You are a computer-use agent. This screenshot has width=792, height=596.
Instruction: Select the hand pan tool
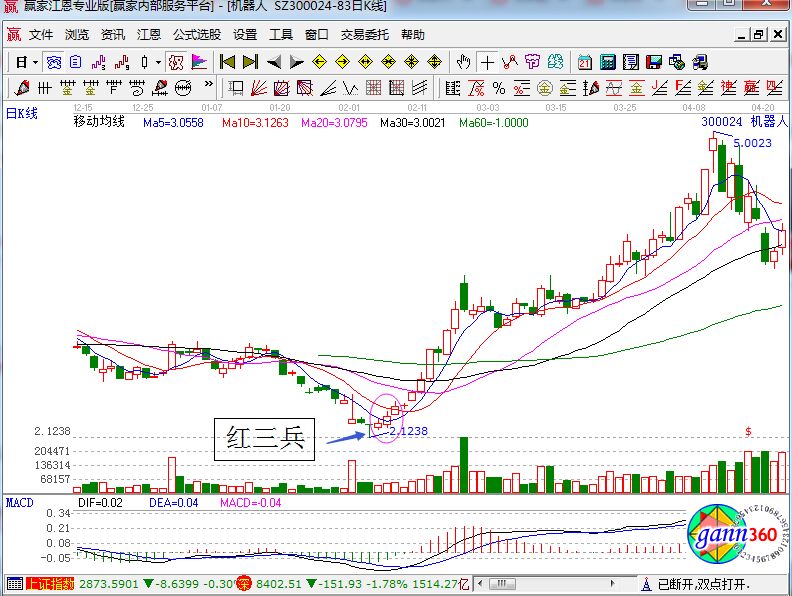click(463, 62)
